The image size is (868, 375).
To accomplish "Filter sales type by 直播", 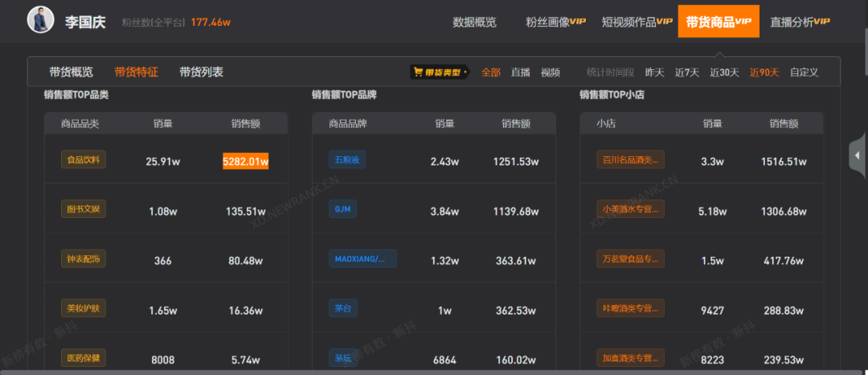I will coord(520,72).
